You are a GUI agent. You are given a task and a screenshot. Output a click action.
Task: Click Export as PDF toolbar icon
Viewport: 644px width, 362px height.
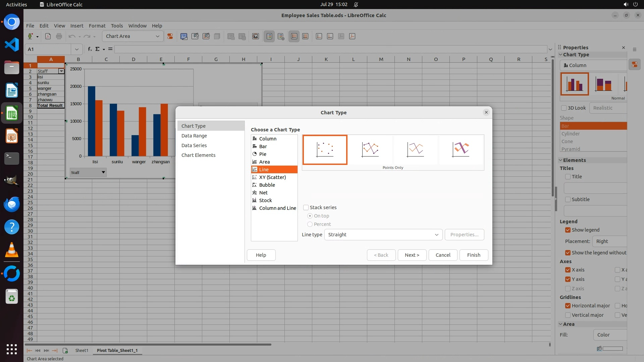[48, 36]
